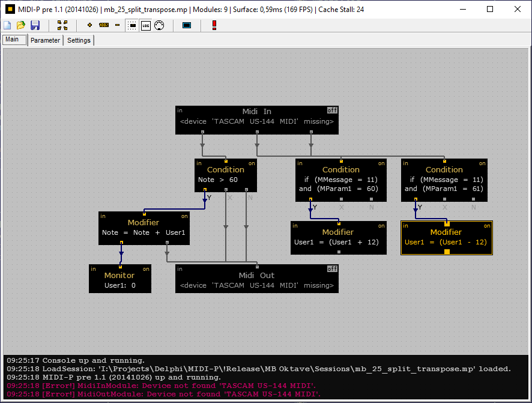Toggle on switch of User1 - 12 modifier
Image resolution: width=532 pixels, height=403 pixels.
(x=487, y=226)
